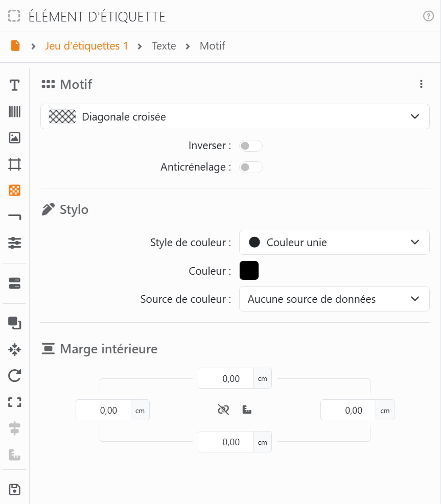This screenshot has width=441, height=504.
Task: Click the Motif breadcrumb item
Action: (x=212, y=45)
